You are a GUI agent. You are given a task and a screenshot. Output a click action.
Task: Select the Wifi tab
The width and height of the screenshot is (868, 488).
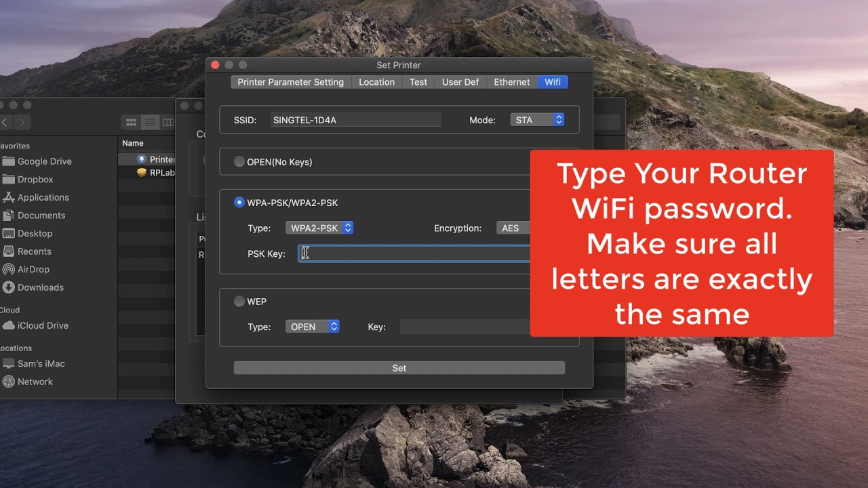tap(553, 82)
